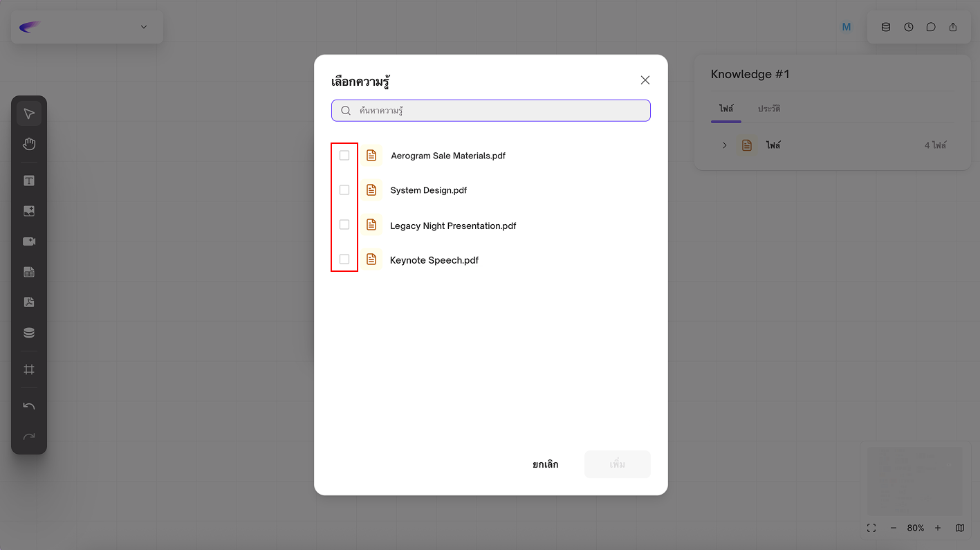
Task: Select the text tool in left toolbar
Action: pyautogui.click(x=29, y=181)
